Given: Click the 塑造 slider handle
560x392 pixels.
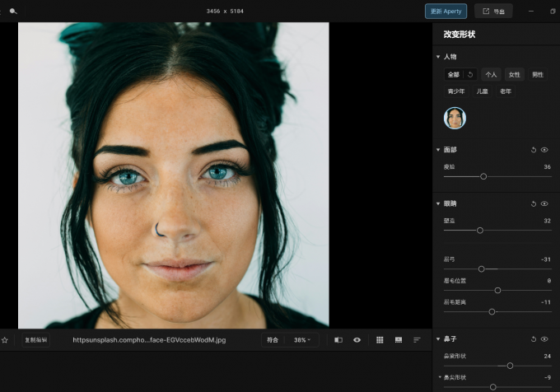Looking at the screenshot, I should pos(480,231).
